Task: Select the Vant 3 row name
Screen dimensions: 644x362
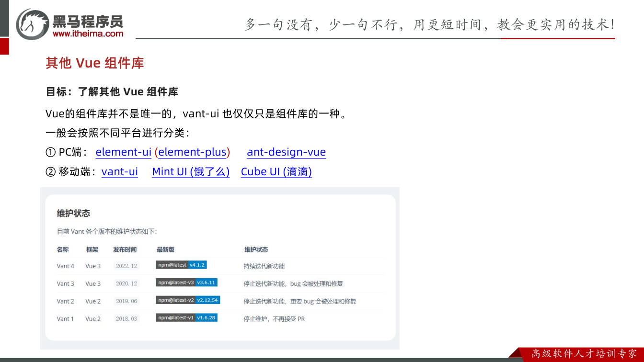Action: pyautogui.click(x=66, y=284)
